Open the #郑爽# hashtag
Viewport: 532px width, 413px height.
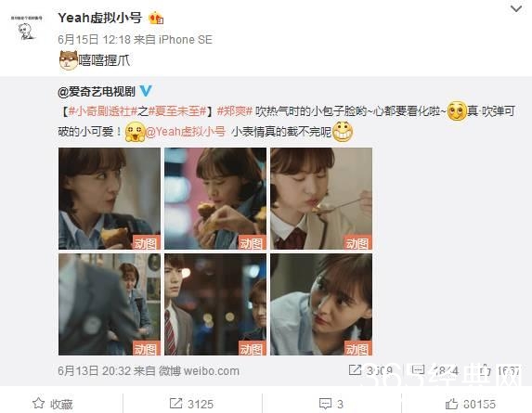[x=235, y=110]
